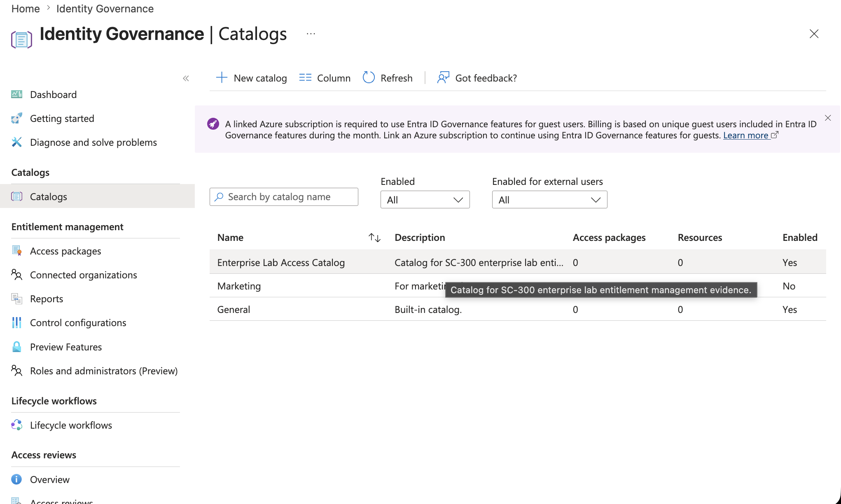Image resolution: width=841 pixels, height=504 pixels.
Task: Click the Identity Governance catalog header icon
Action: (21, 40)
